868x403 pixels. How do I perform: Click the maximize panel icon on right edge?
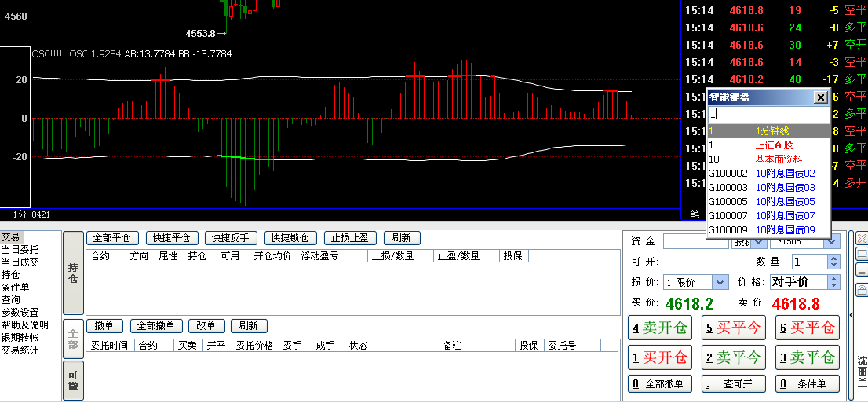coord(862,255)
